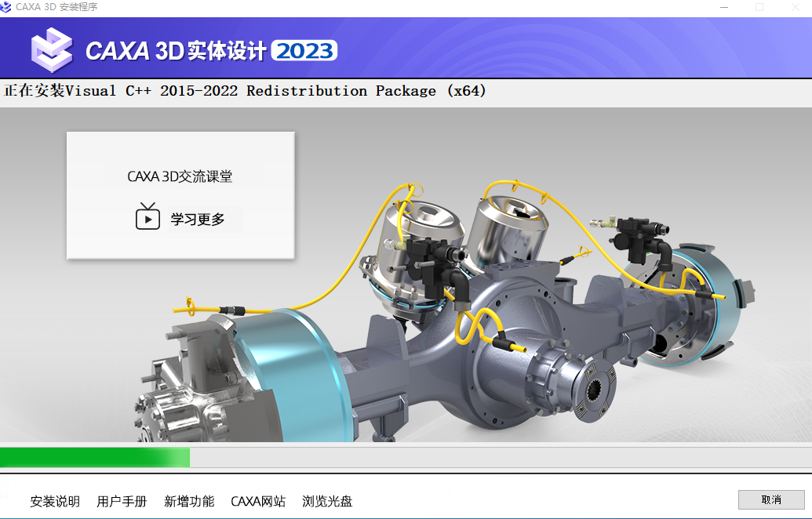Visit the CAXA网站 website
The height and width of the screenshot is (519, 812).
[258, 501]
